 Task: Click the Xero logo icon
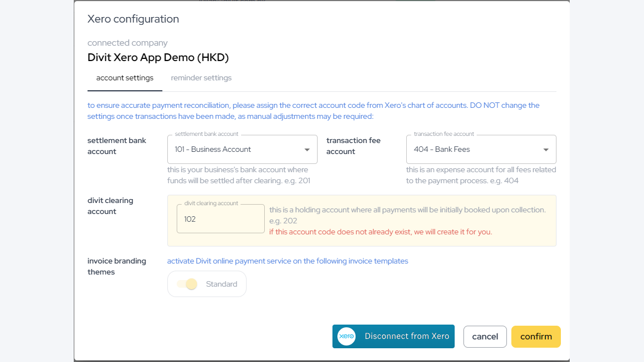(346, 336)
